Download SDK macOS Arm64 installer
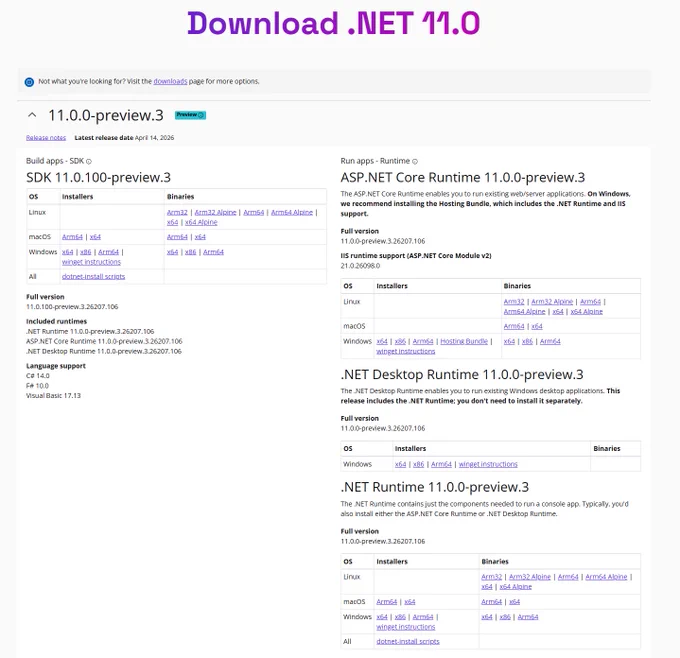 pyautogui.click(x=72, y=237)
